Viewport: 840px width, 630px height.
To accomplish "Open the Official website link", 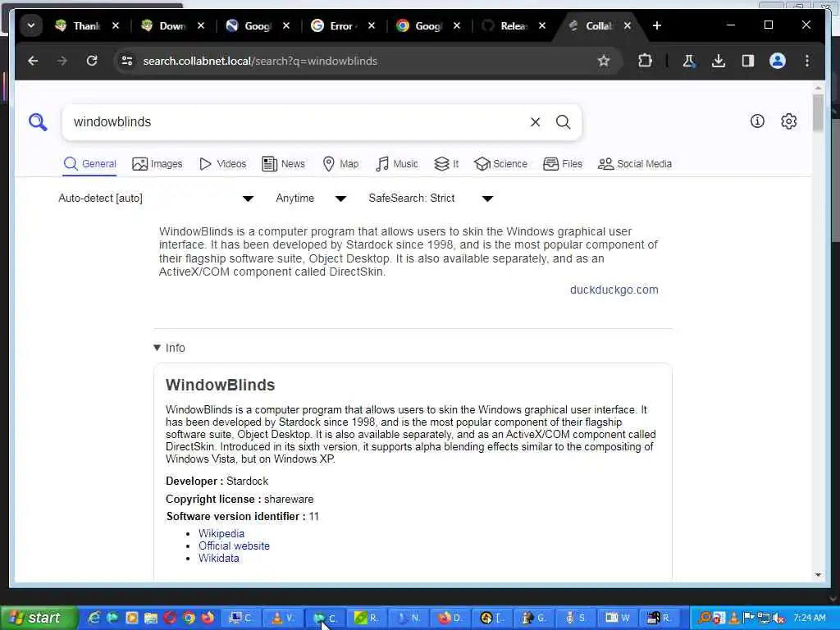I will coord(234,546).
